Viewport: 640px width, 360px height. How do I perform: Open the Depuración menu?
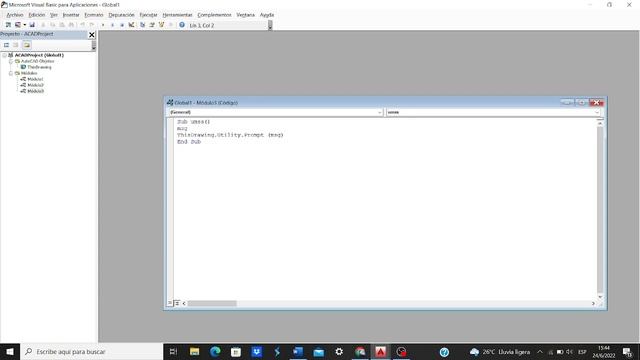(121, 15)
